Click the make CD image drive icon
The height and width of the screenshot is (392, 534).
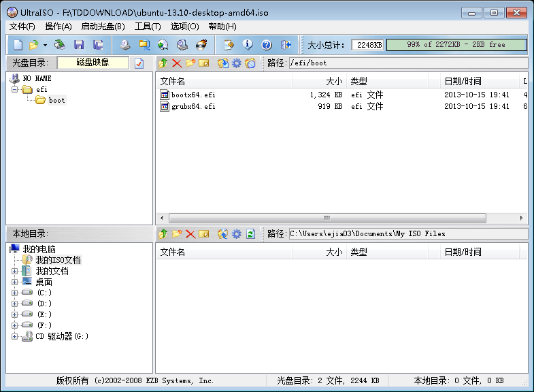pyautogui.click(x=125, y=45)
